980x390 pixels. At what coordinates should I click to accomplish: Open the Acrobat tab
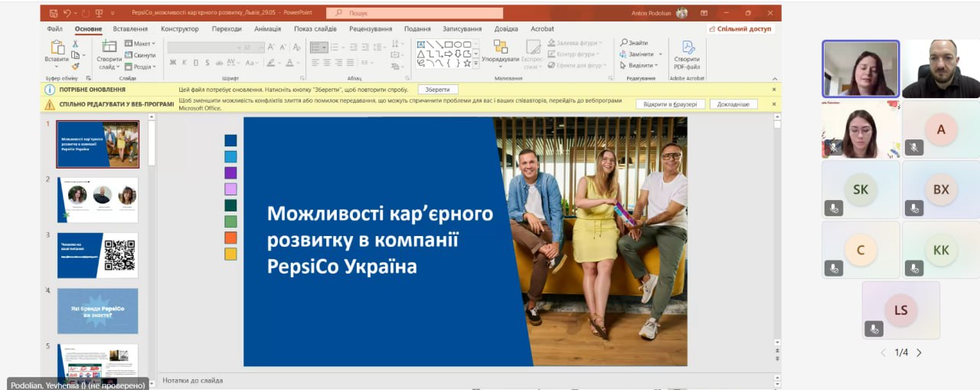point(542,29)
